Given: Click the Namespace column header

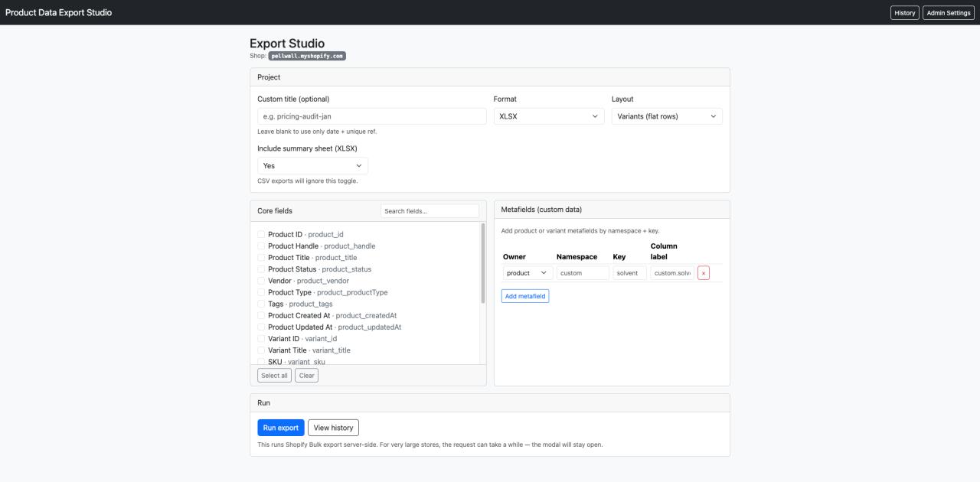Looking at the screenshot, I should pyautogui.click(x=577, y=257).
